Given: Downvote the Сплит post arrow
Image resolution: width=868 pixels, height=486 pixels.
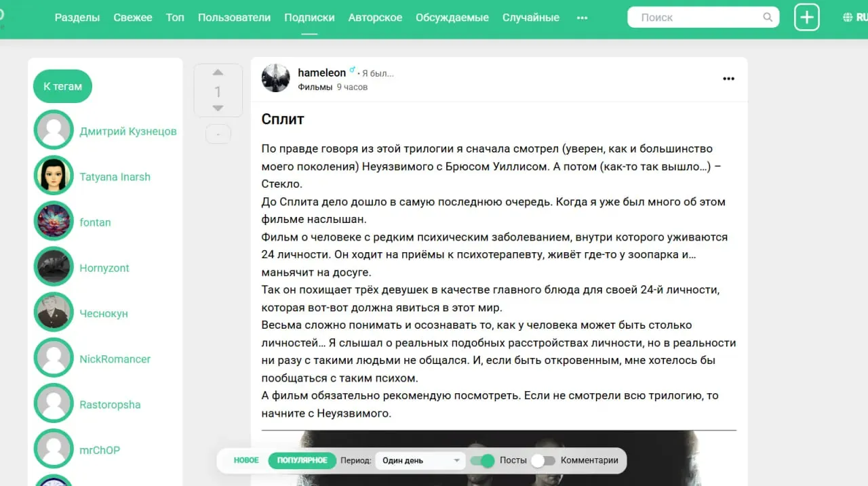Looking at the screenshot, I should [218, 108].
